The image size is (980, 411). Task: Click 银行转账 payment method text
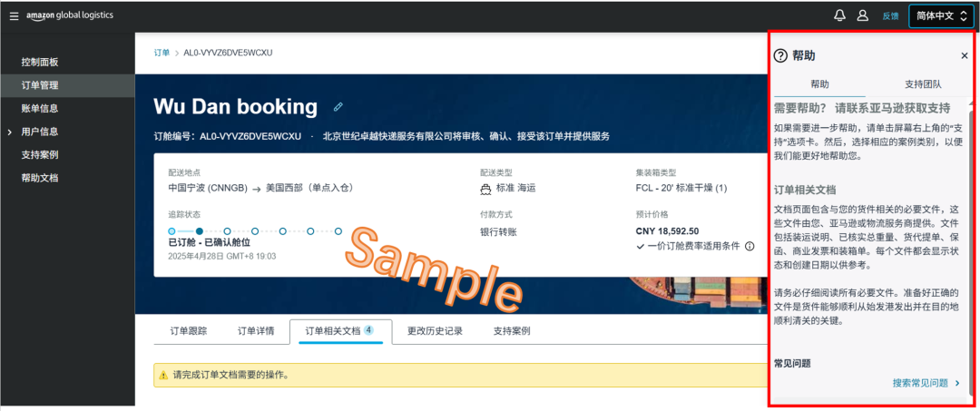pyautogui.click(x=498, y=231)
